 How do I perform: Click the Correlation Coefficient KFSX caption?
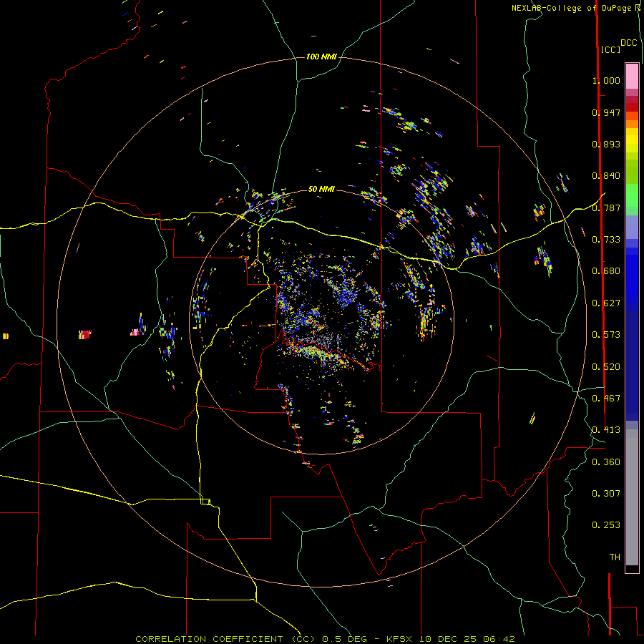click(x=325, y=639)
